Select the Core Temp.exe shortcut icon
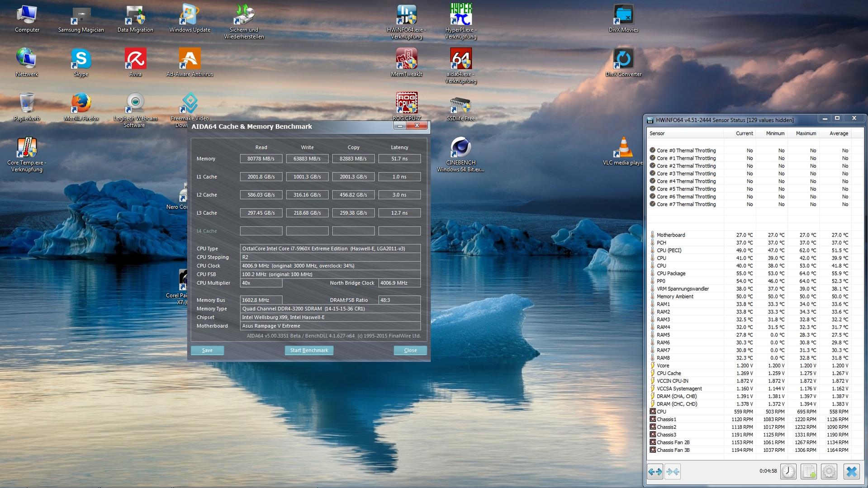Image resolution: width=868 pixels, height=488 pixels. coord(27,154)
